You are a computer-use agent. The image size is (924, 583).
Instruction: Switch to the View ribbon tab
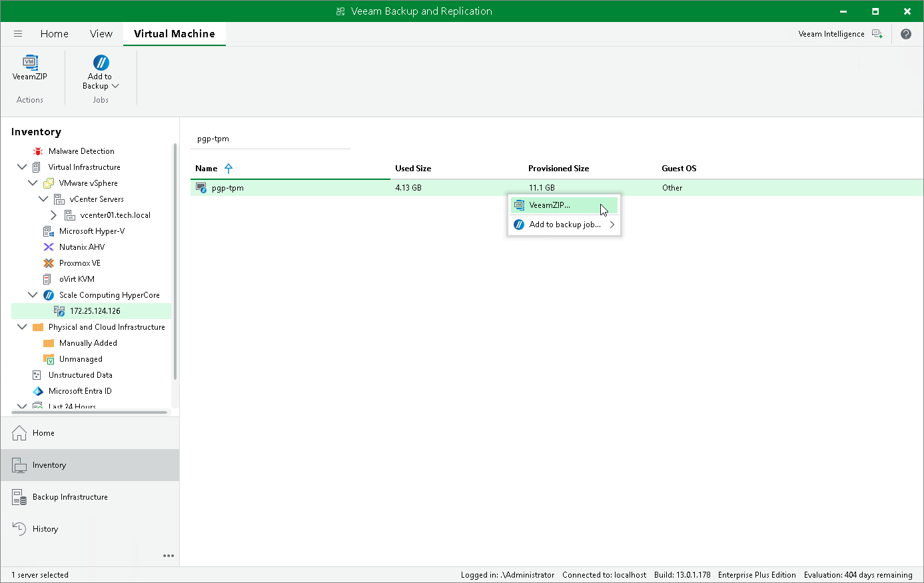click(101, 34)
